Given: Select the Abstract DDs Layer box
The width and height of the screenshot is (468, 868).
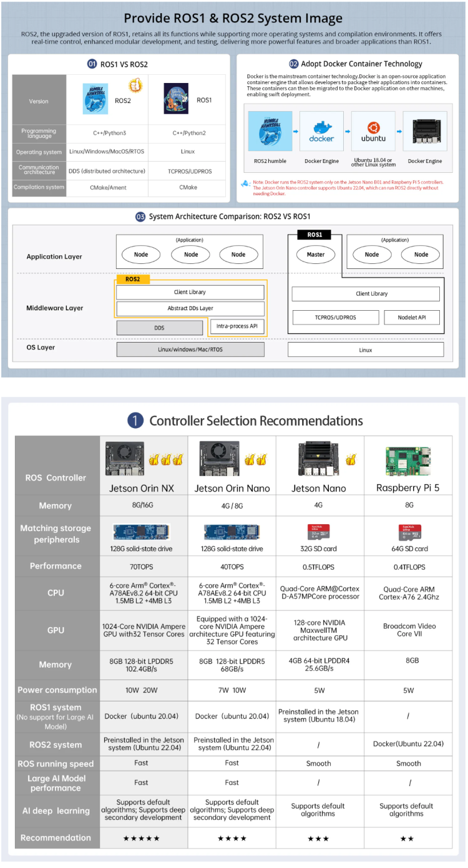Looking at the screenshot, I should [190, 308].
